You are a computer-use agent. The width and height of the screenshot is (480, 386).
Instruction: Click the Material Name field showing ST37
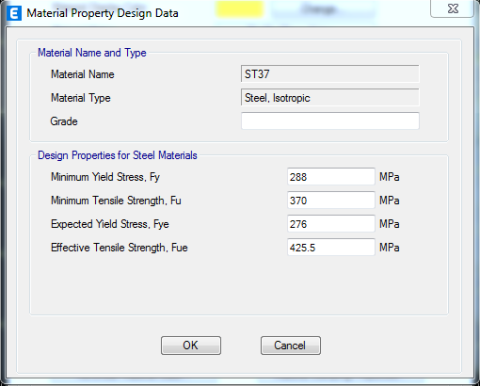(x=330, y=74)
